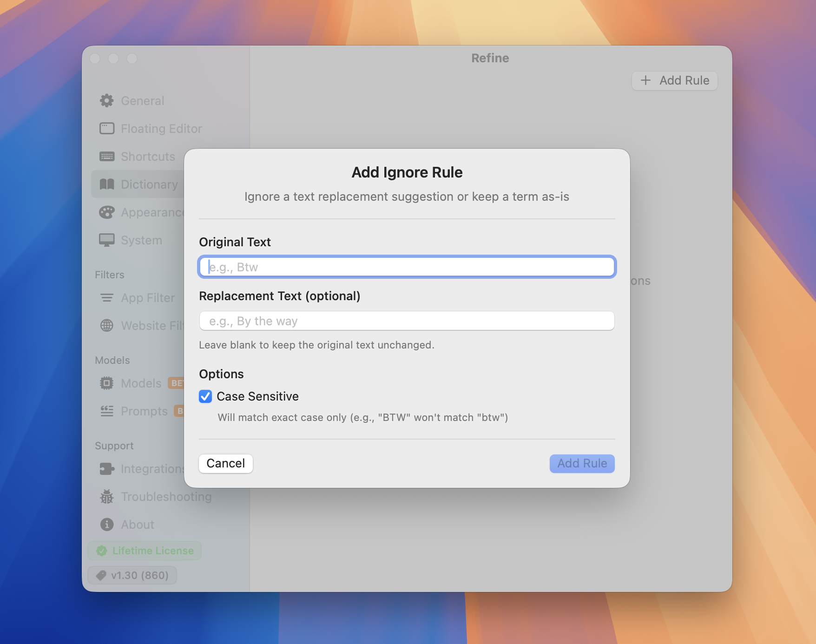Click the Lifetime License badge
Image resolution: width=816 pixels, height=644 pixels.
coord(145,551)
